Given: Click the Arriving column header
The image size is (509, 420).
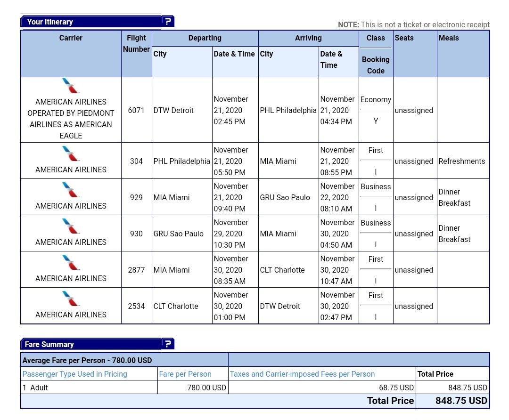Looking at the screenshot, I should (308, 38).
